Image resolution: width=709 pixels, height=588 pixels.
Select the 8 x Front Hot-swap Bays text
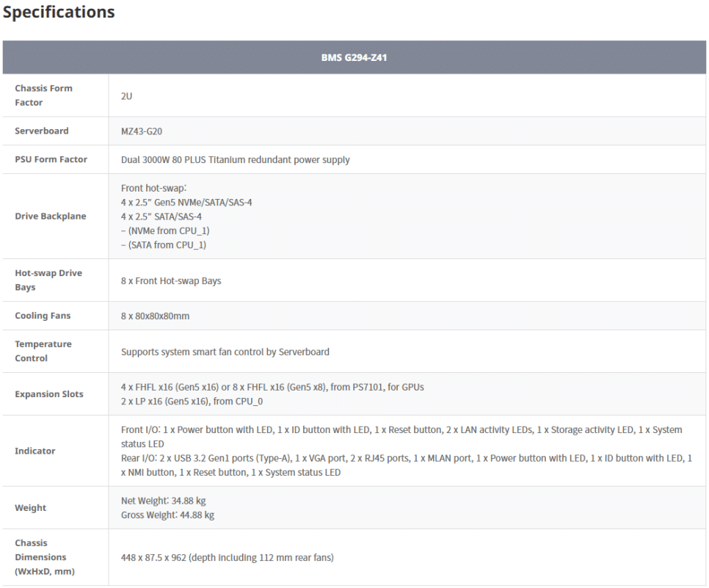tap(171, 281)
